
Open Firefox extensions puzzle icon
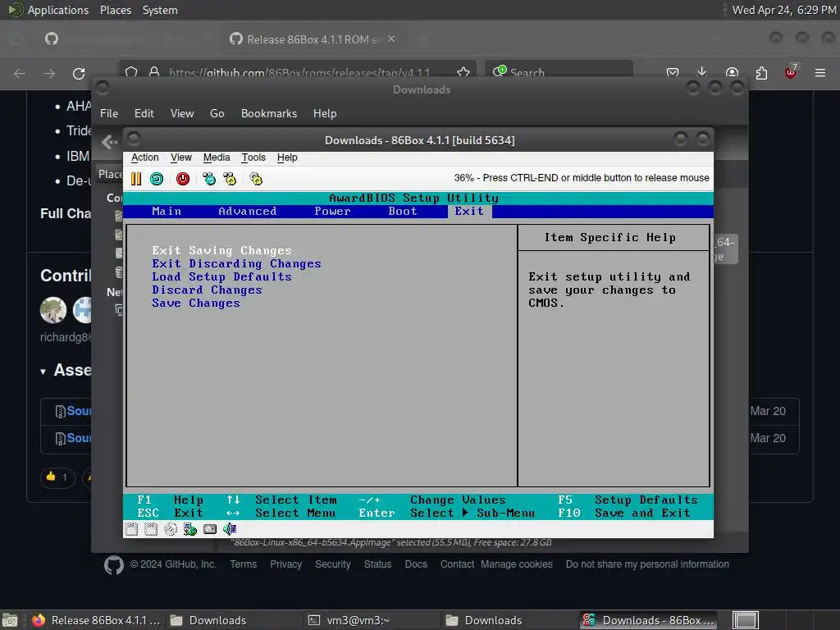pos(761,73)
